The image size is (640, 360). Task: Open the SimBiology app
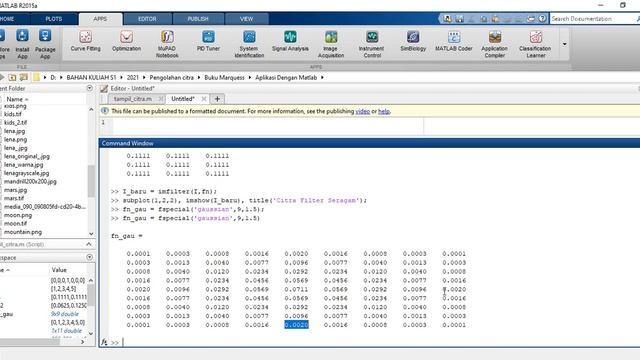point(413,41)
